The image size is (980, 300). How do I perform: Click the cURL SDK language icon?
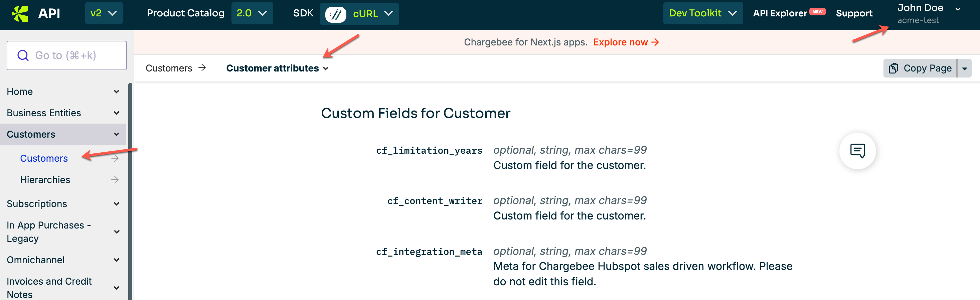coord(335,14)
